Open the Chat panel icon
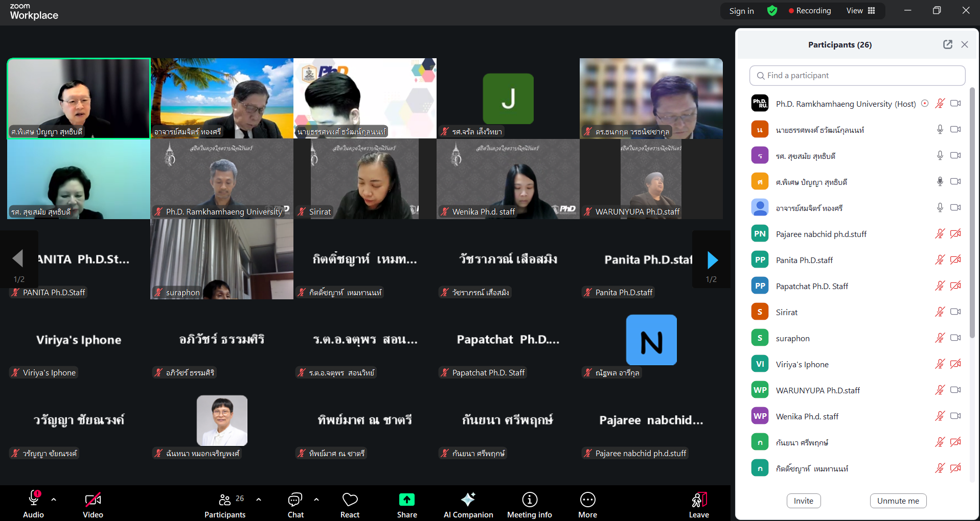The height and width of the screenshot is (521, 980). click(295, 500)
